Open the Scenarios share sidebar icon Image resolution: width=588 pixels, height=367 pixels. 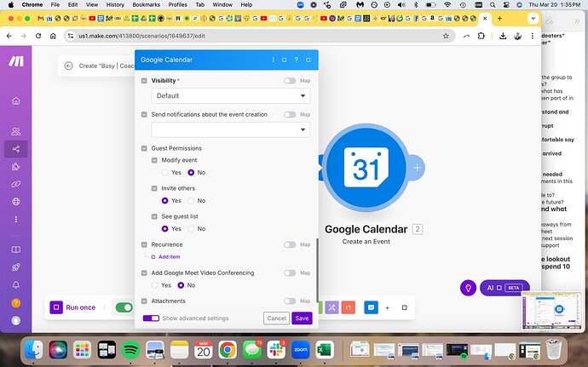point(15,149)
